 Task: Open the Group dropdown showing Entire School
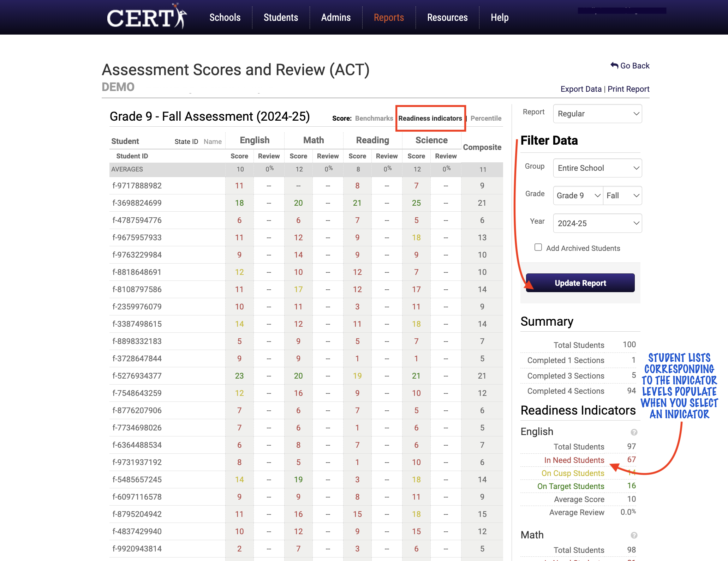click(x=597, y=168)
